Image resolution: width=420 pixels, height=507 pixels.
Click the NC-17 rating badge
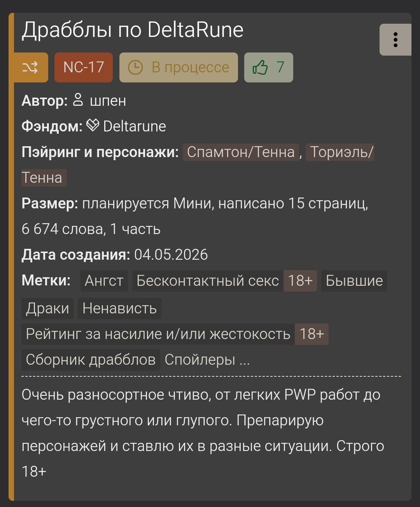pyautogui.click(x=84, y=67)
